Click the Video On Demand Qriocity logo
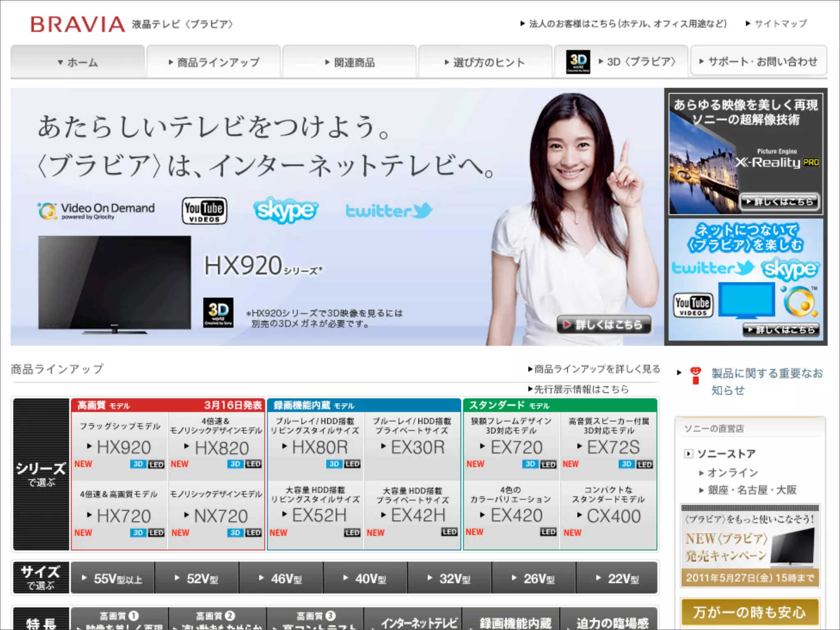Image resolution: width=840 pixels, height=630 pixels. tap(97, 211)
